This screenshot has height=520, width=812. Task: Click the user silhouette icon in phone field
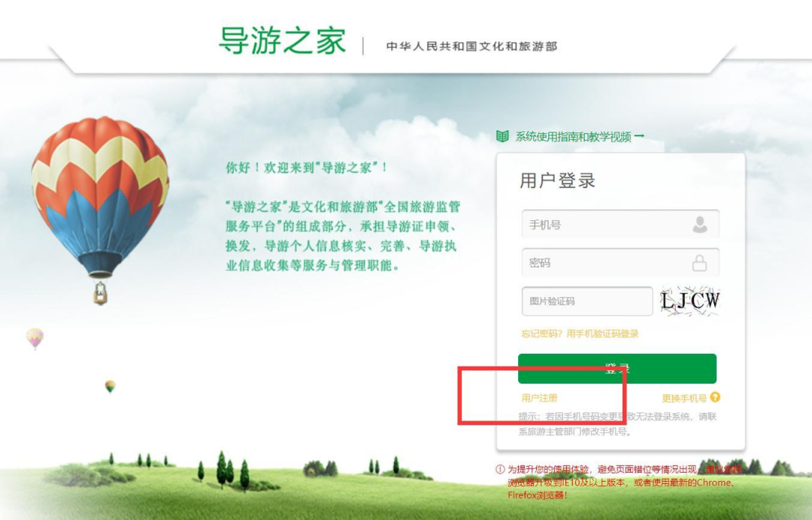(700, 225)
